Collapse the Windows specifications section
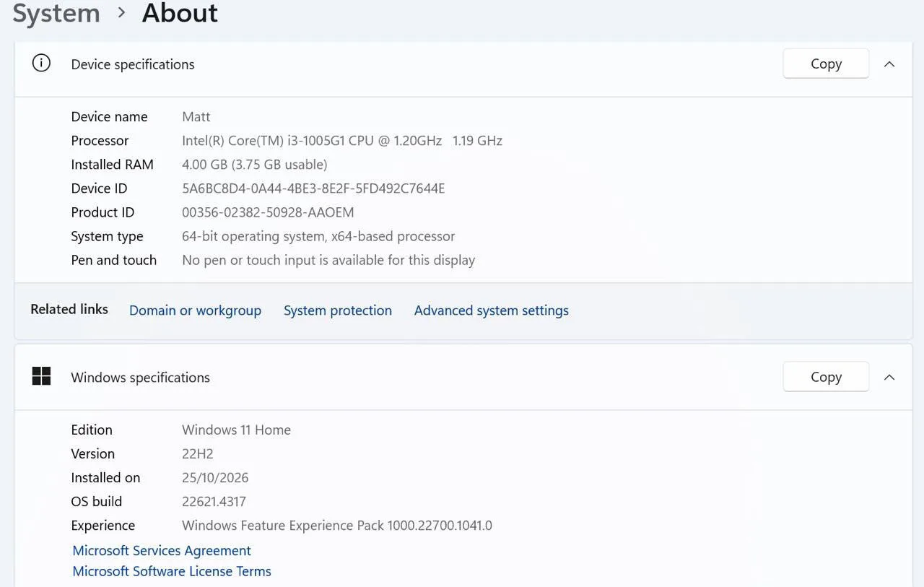Screen dimensions: 924x587 889,377
